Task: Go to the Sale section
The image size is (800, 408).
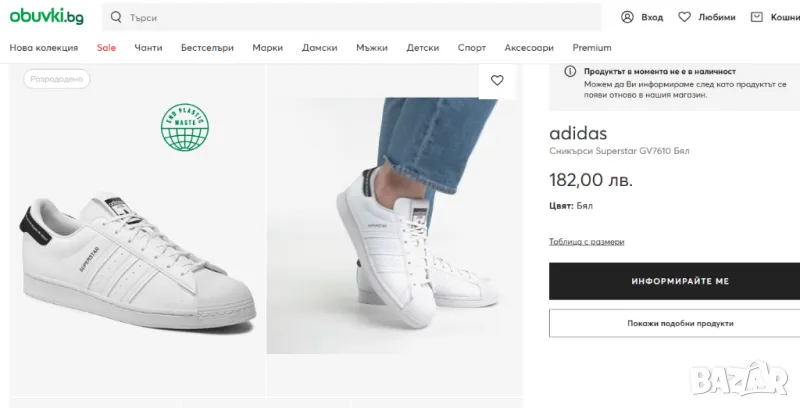Action: click(x=106, y=48)
